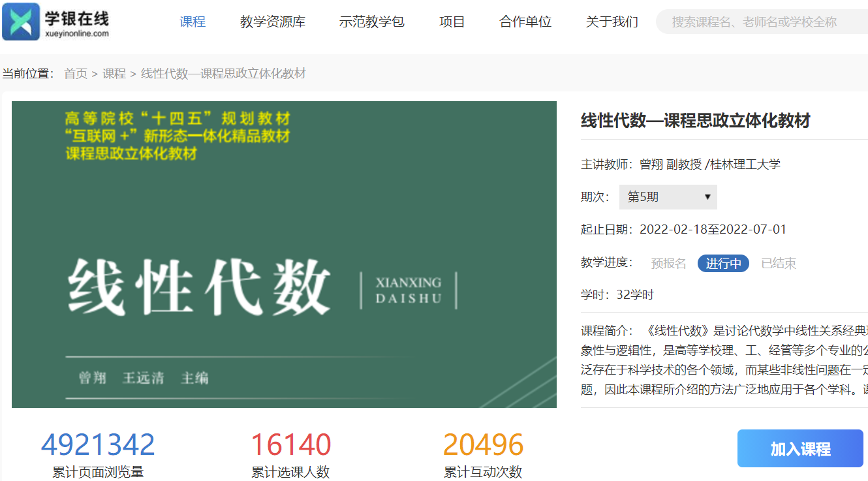
Task: Select the 预报名 progress status
Action: tap(668, 264)
